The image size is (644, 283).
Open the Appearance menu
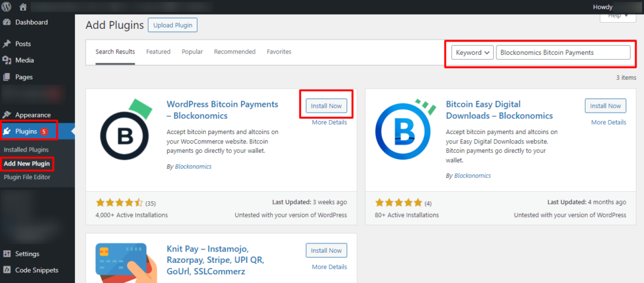coord(33,115)
